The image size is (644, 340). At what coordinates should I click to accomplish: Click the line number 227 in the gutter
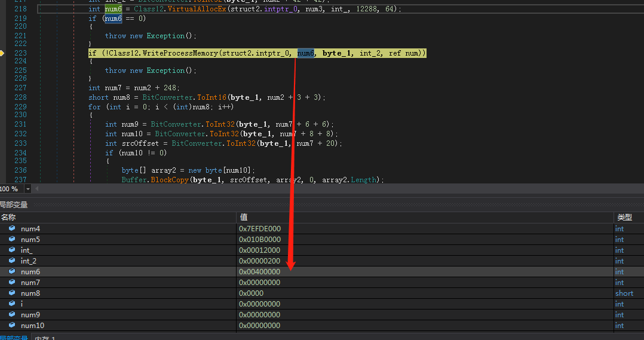[x=20, y=87]
